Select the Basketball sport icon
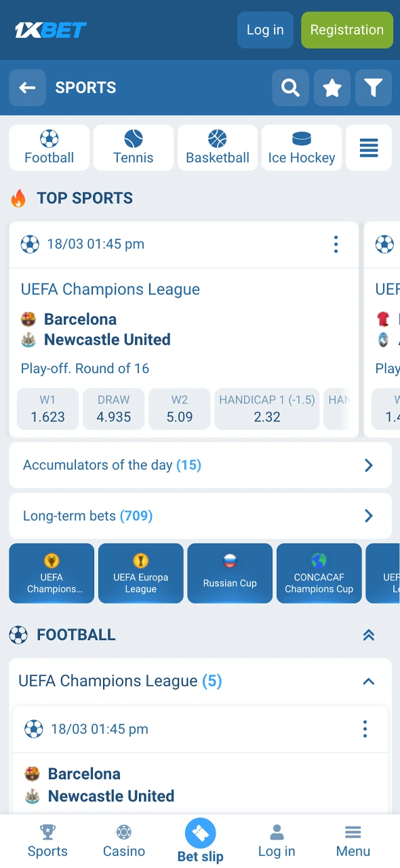Viewport: 400px width, 868px height. coord(217,147)
